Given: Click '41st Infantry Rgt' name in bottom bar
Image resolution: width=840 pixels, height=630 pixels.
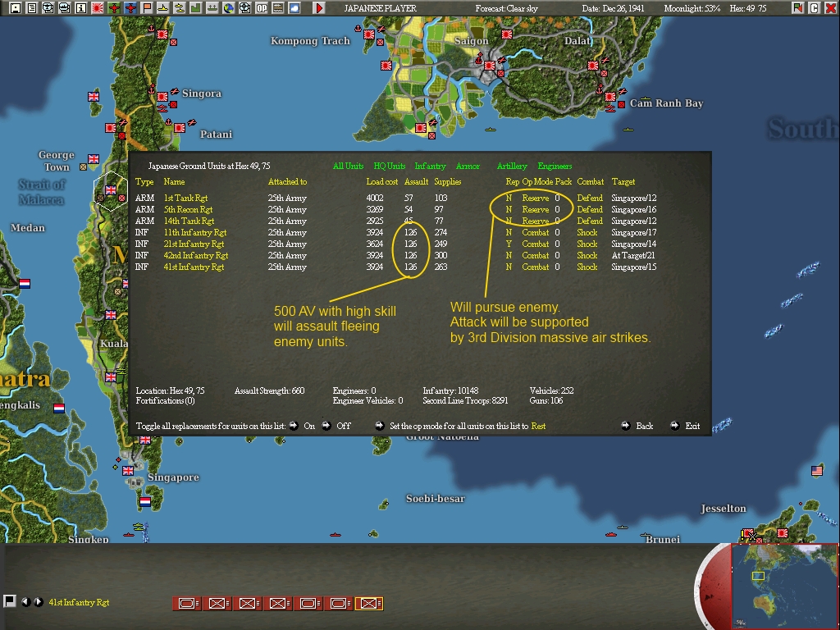Looking at the screenshot, I should [x=79, y=602].
